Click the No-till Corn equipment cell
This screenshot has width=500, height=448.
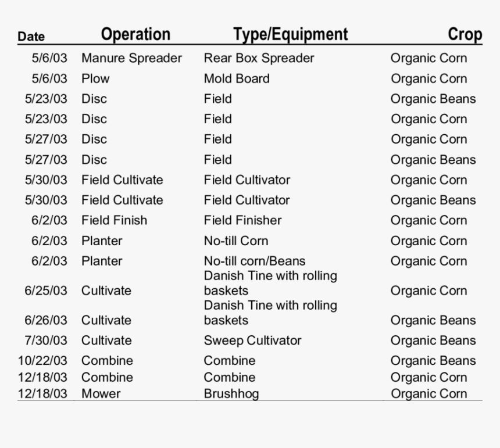pos(235,241)
